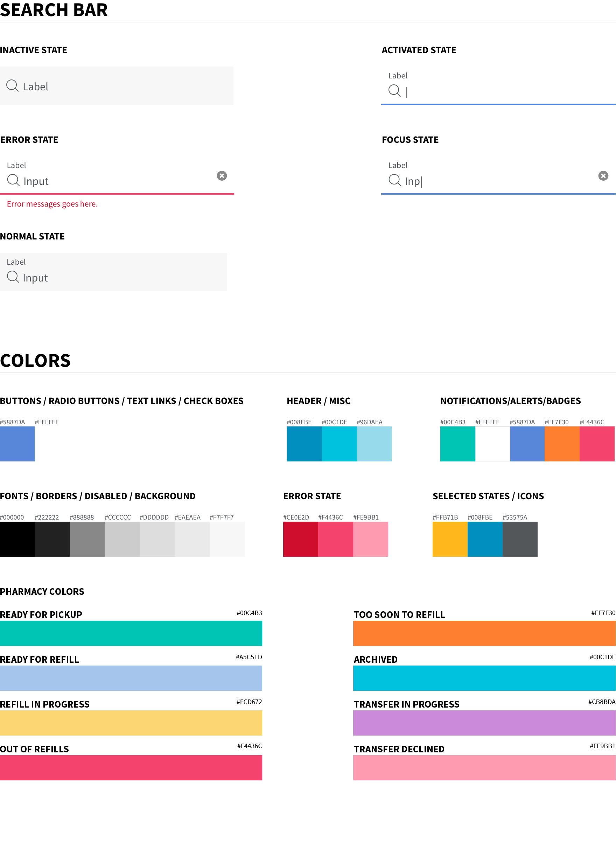Click the 'SELECTED STATES / ICONS' heading
Screen dimensions: 616x842
[488, 496]
